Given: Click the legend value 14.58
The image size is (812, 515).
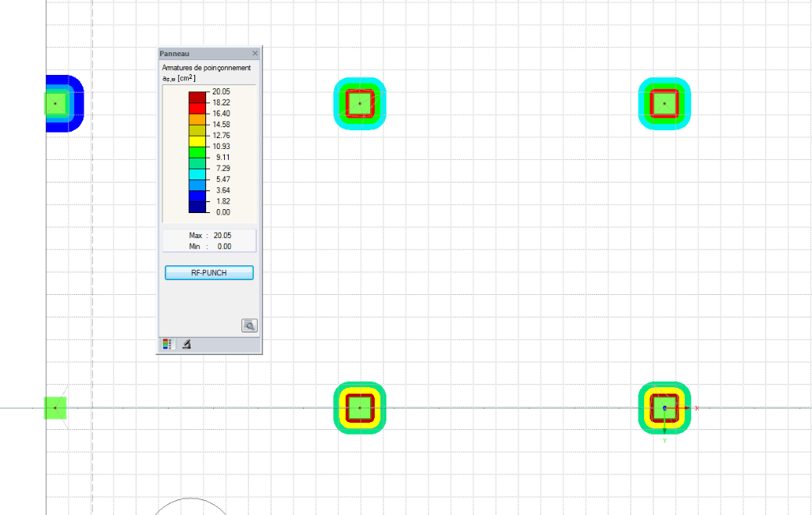Looking at the screenshot, I should point(221,124).
